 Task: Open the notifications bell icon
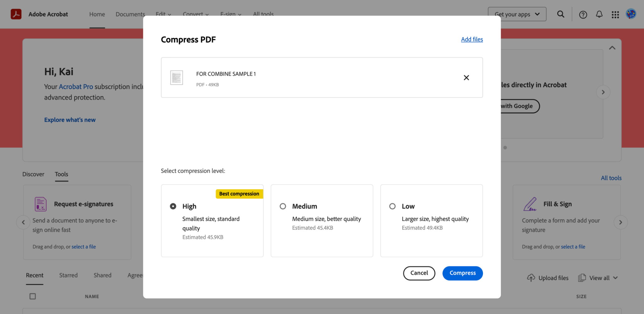pos(599,14)
